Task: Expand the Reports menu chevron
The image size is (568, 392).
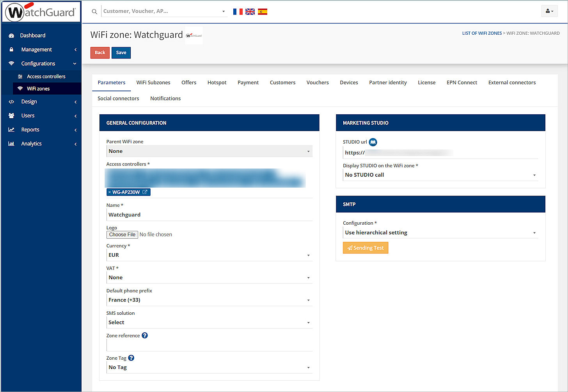Action: click(75, 130)
